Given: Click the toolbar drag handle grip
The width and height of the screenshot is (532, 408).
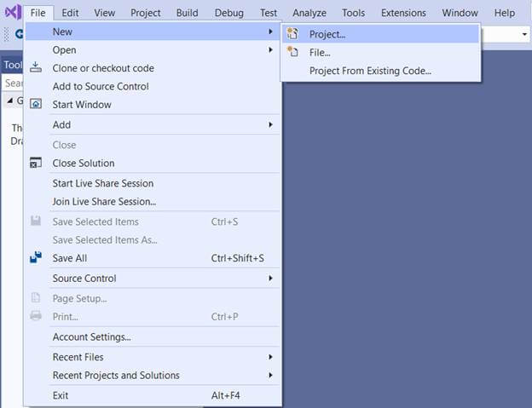Looking at the screenshot, I should (6, 34).
